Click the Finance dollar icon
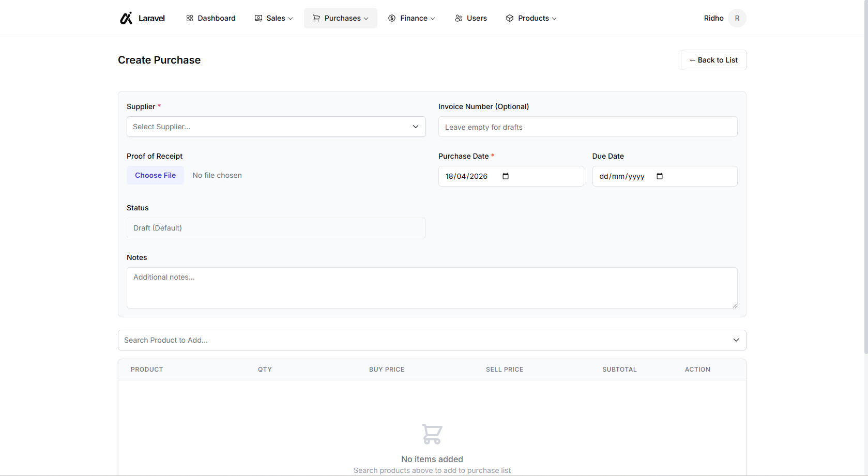This screenshot has height=476, width=868. point(392,18)
